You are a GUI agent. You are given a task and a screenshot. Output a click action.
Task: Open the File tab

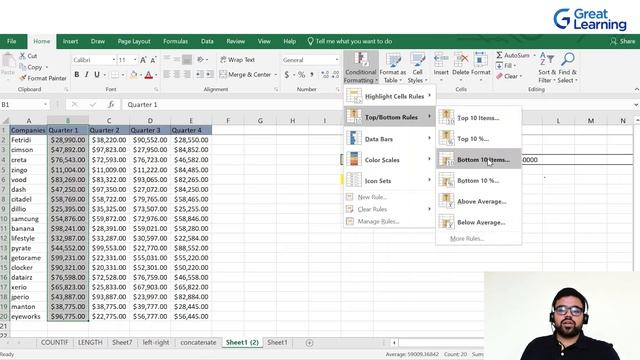click(x=12, y=41)
